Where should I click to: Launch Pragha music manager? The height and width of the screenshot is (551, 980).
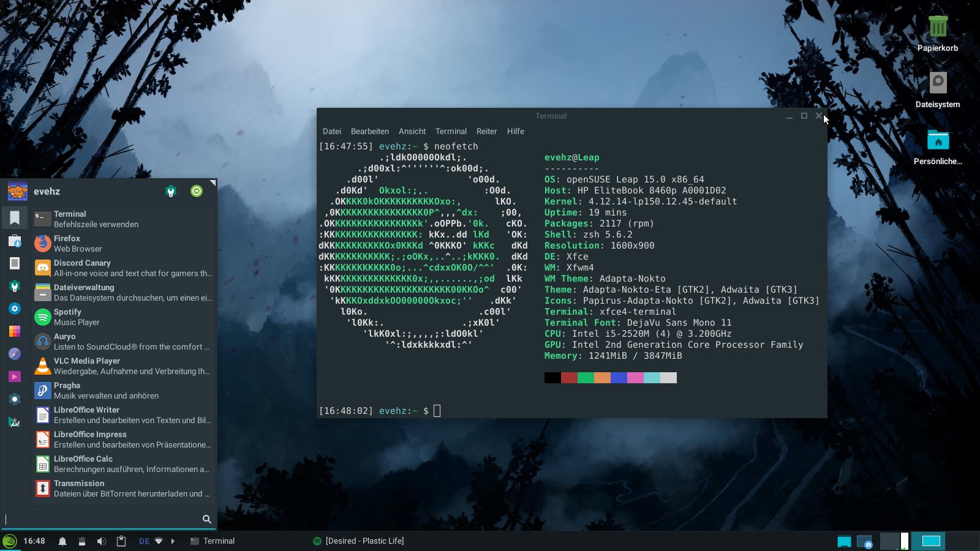click(124, 391)
